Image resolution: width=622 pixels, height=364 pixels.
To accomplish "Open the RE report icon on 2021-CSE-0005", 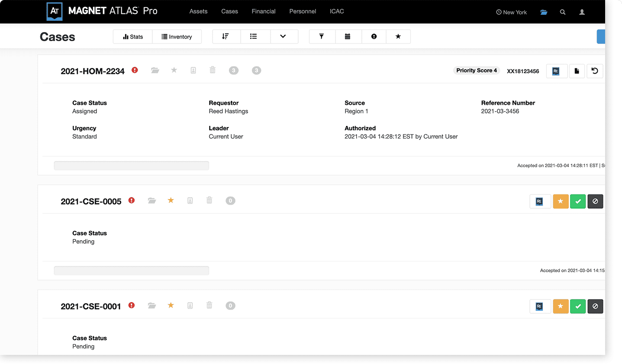I will click(540, 201).
